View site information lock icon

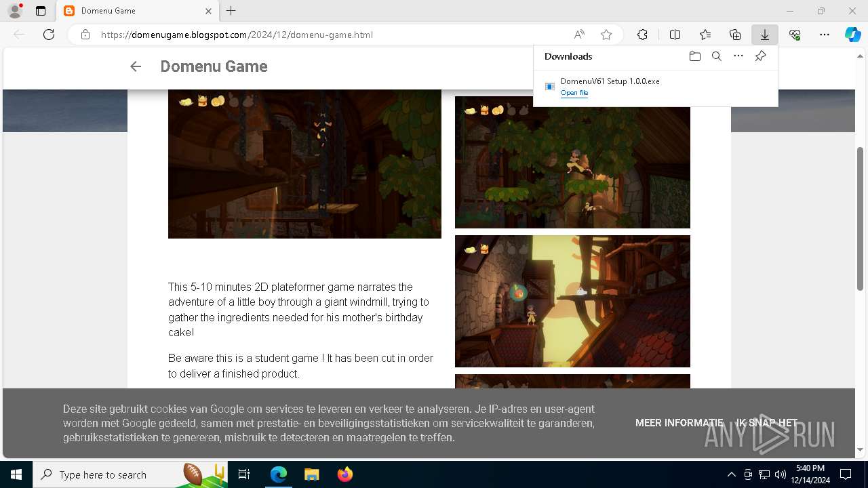85,35
